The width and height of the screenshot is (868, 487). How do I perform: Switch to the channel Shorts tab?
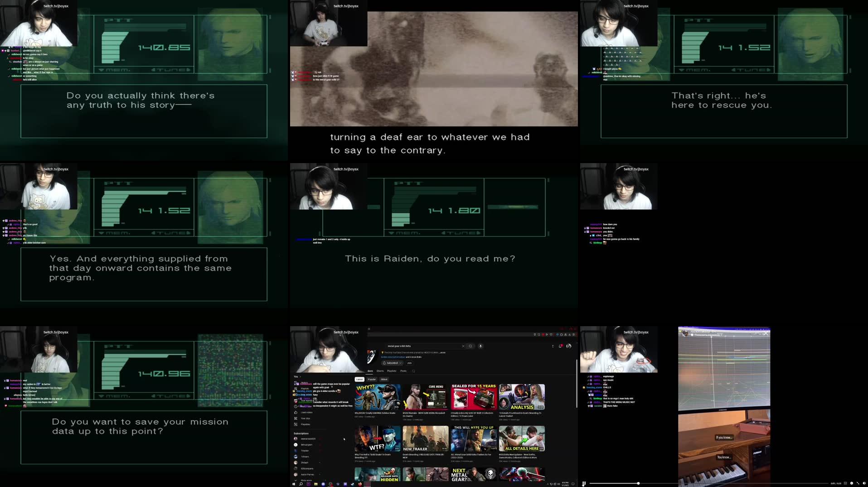[x=380, y=371]
